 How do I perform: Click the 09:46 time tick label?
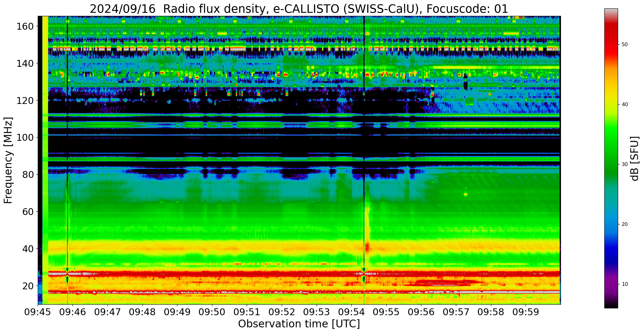point(73,312)
